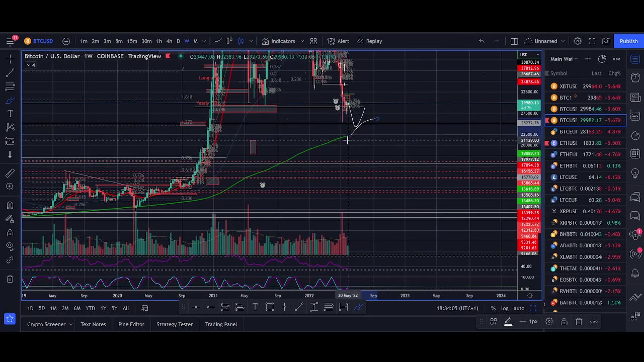Open chart settings gear
Screen dimensions: 644x362
pos(578,41)
